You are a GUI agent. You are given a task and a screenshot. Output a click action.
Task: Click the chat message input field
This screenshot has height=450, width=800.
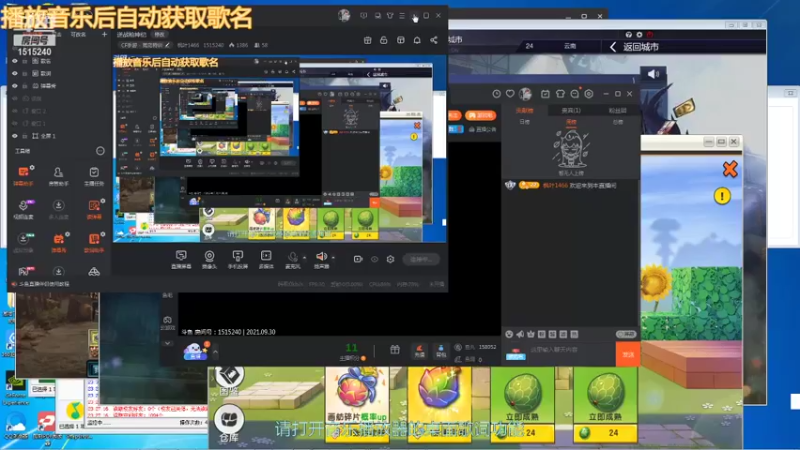point(571,350)
